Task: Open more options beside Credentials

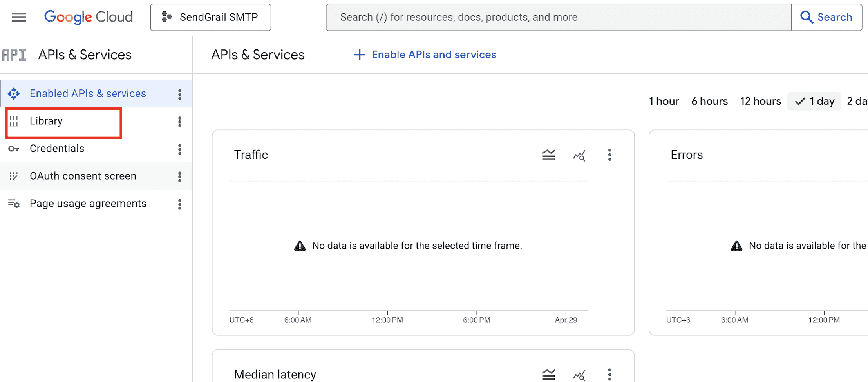Action: (180, 149)
